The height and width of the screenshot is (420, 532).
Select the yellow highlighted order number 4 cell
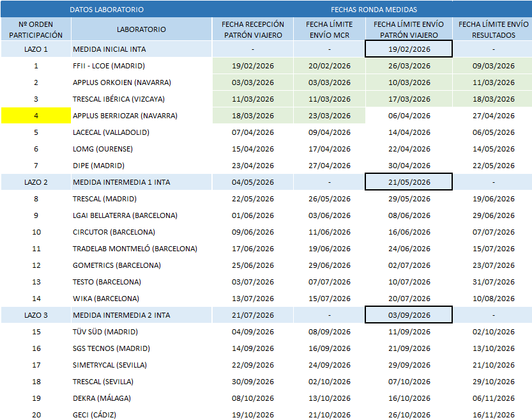36,116
